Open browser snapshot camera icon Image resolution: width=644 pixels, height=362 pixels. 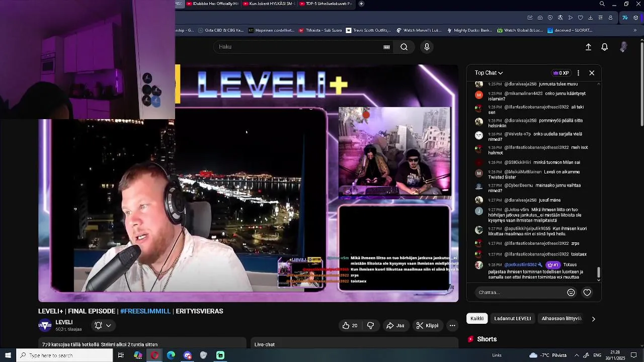[x=540, y=18]
